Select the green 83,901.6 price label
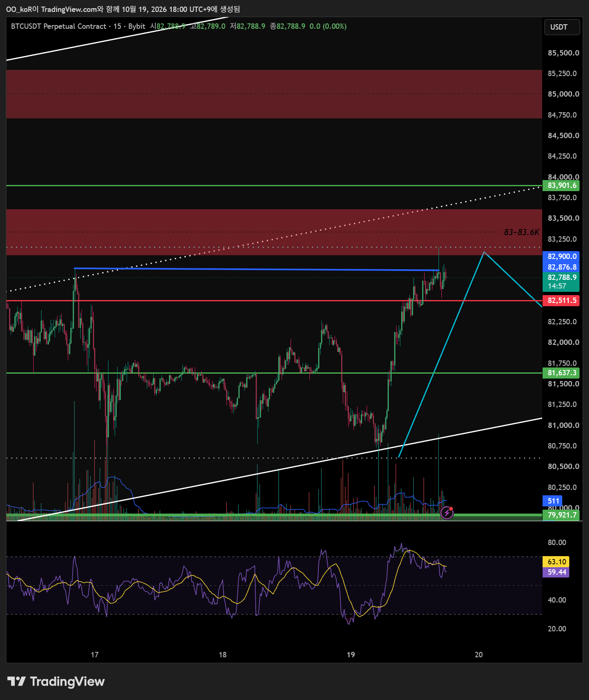 pos(561,185)
